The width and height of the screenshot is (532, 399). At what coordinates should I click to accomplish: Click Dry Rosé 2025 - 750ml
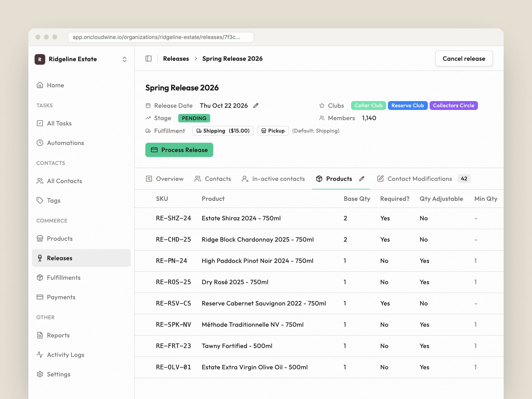tap(235, 282)
